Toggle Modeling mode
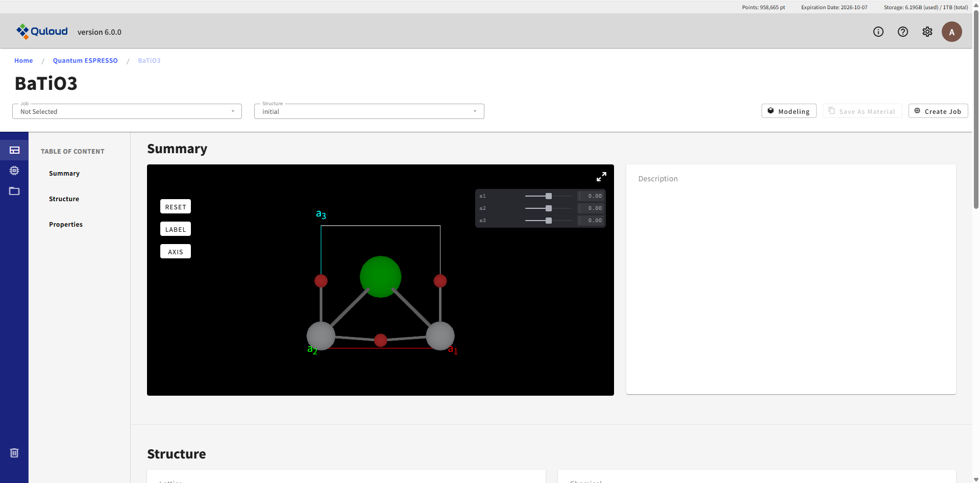This screenshot has height=483, width=980. (x=789, y=111)
